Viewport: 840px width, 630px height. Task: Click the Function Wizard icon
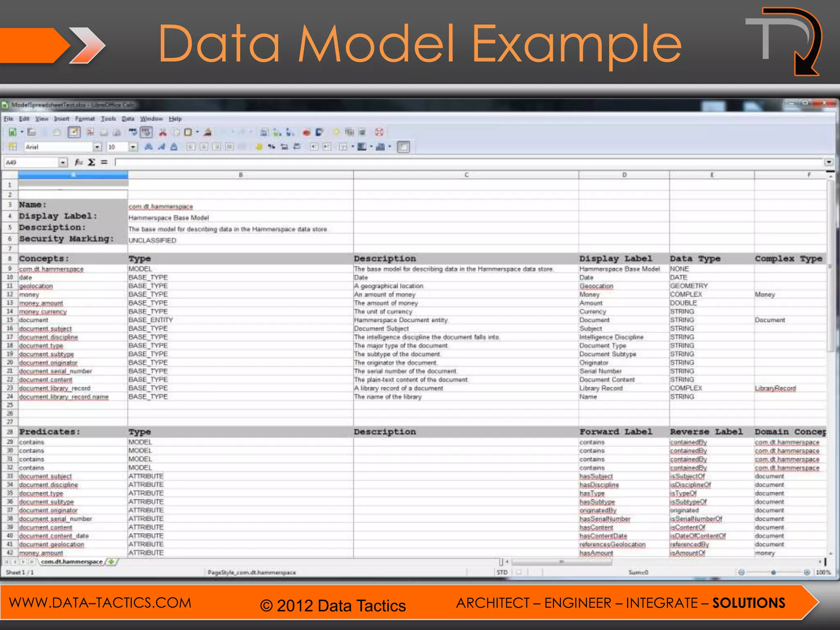(78, 162)
